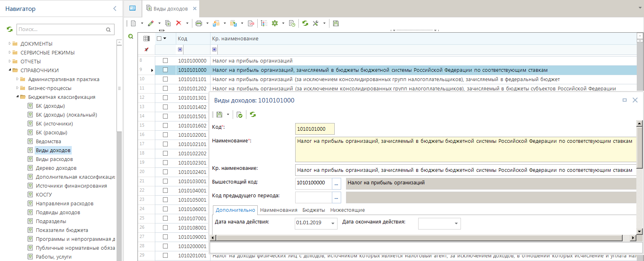644x261 pixels.
Task: Open the Код предыдущего периода lookup ellipsis button
Action: 336,197
